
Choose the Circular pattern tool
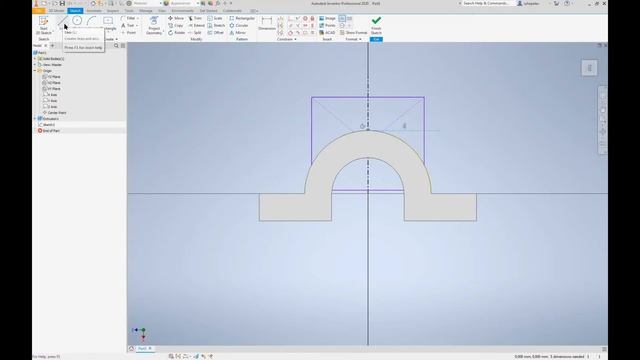tap(239, 25)
